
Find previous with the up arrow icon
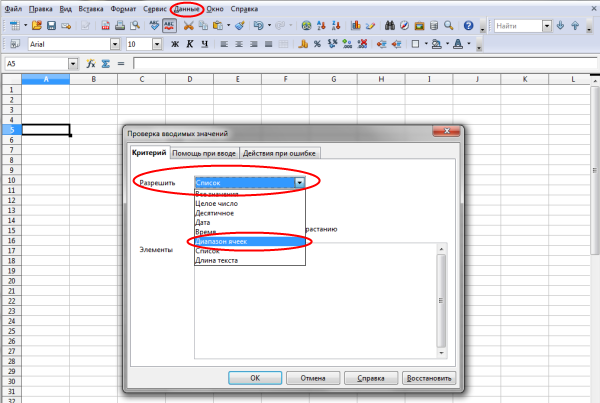pyautogui.click(x=575, y=26)
